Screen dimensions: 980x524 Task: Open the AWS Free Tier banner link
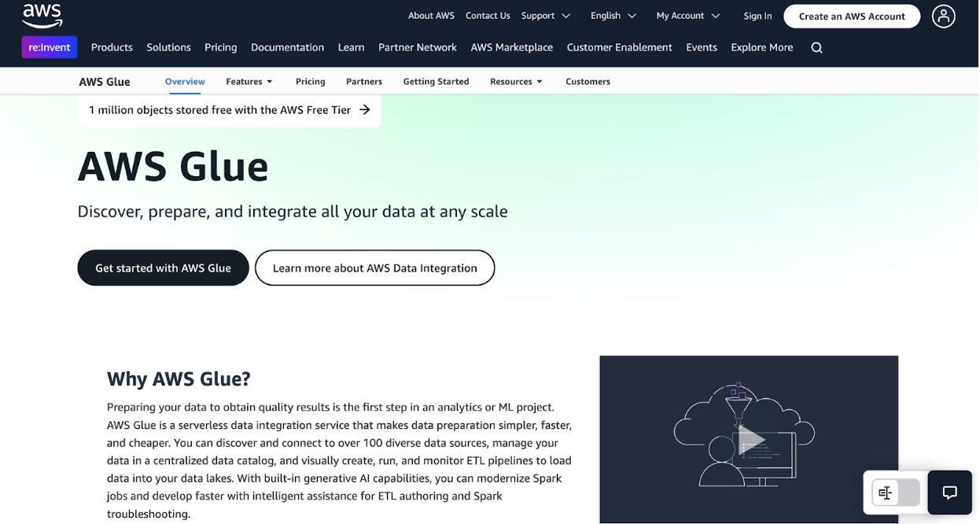coord(229,110)
